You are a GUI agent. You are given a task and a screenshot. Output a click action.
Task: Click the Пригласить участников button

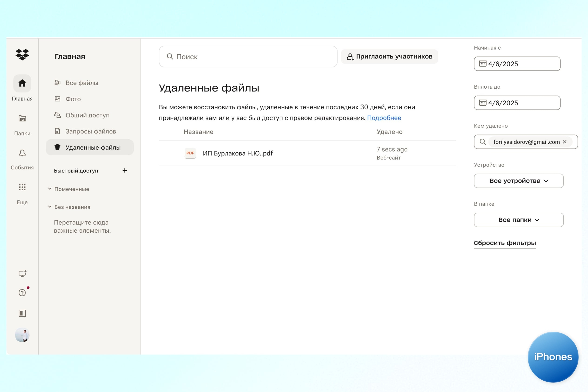[x=389, y=57]
